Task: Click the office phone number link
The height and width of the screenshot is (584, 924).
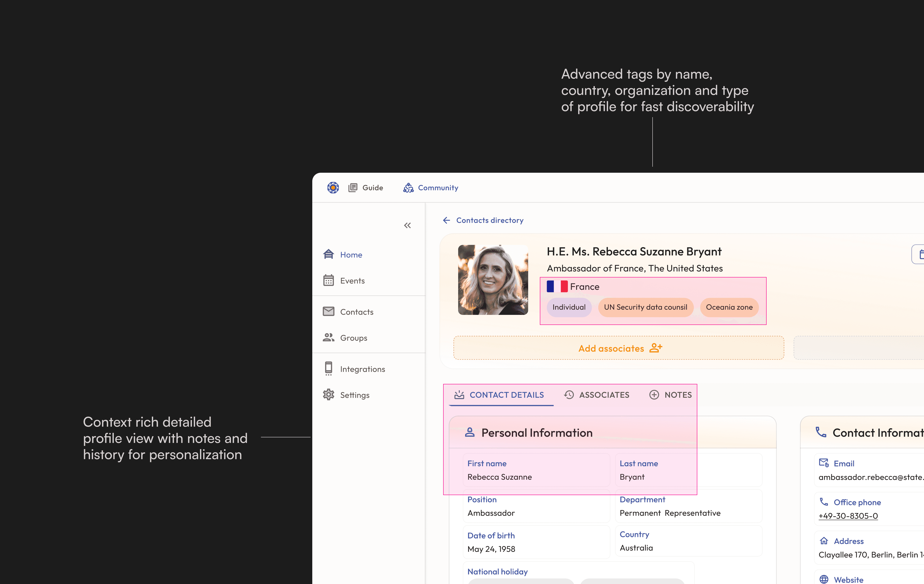Action: click(x=848, y=516)
